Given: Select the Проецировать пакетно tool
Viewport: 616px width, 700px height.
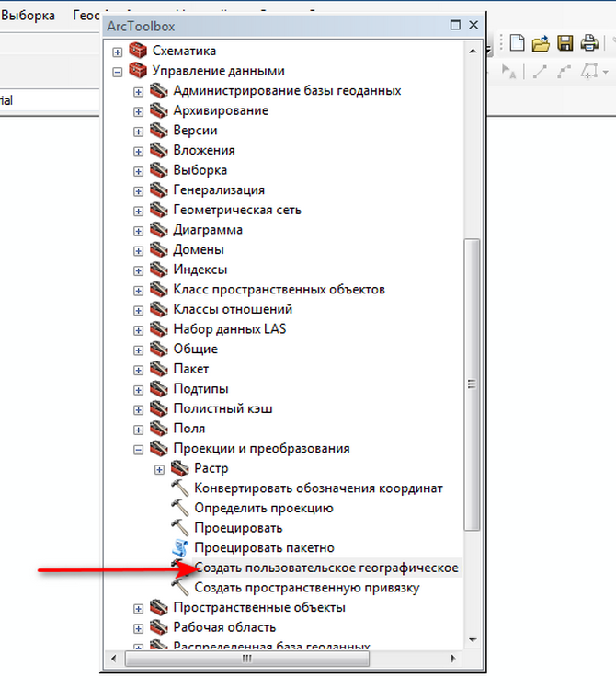Looking at the screenshot, I should (264, 548).
